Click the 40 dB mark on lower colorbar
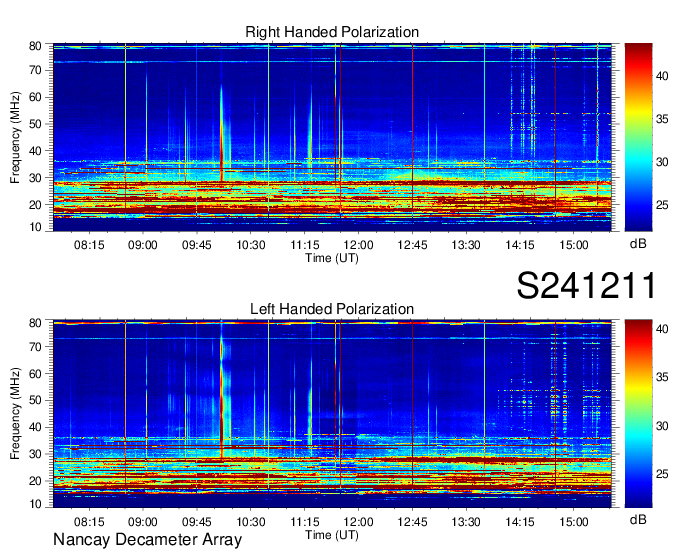The image size is (680, 552). point(662,330)
